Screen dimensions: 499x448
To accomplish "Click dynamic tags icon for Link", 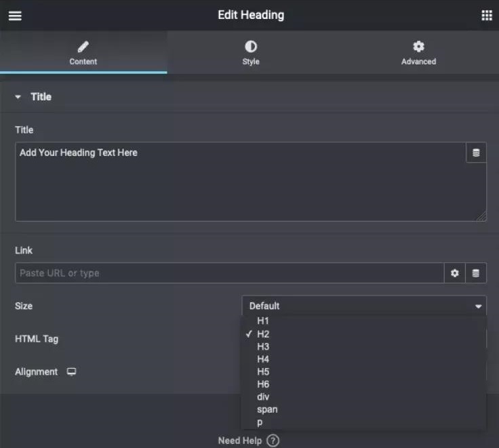I will pos(476,273).
